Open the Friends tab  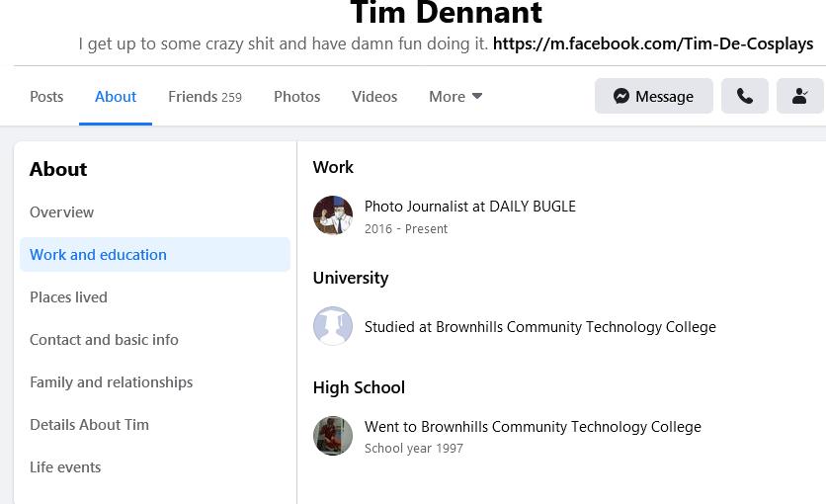205,97
